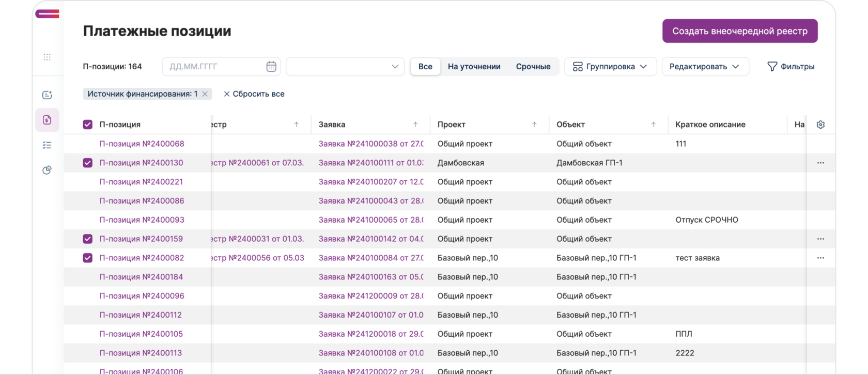Open the П-позиция №2400068 link

coord(142,144)
